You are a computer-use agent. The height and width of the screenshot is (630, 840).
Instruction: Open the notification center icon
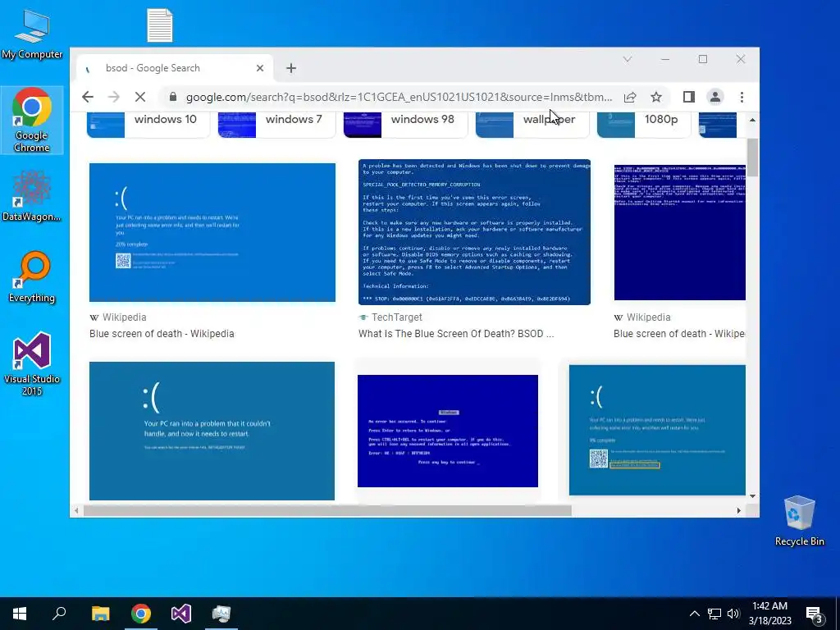tap(815, 615)
